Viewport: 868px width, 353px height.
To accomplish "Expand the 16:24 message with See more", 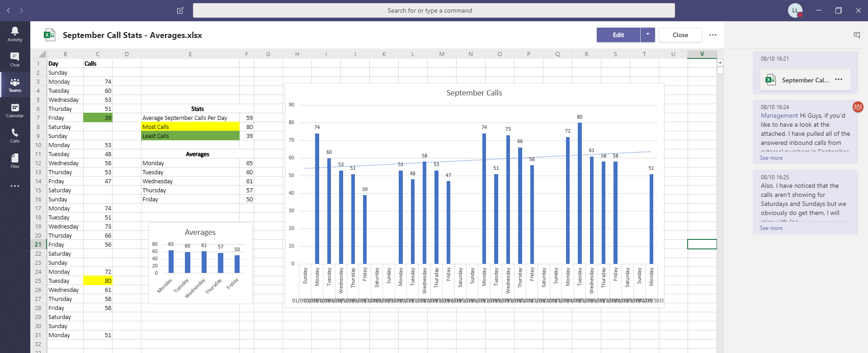I will coord(771,158).
